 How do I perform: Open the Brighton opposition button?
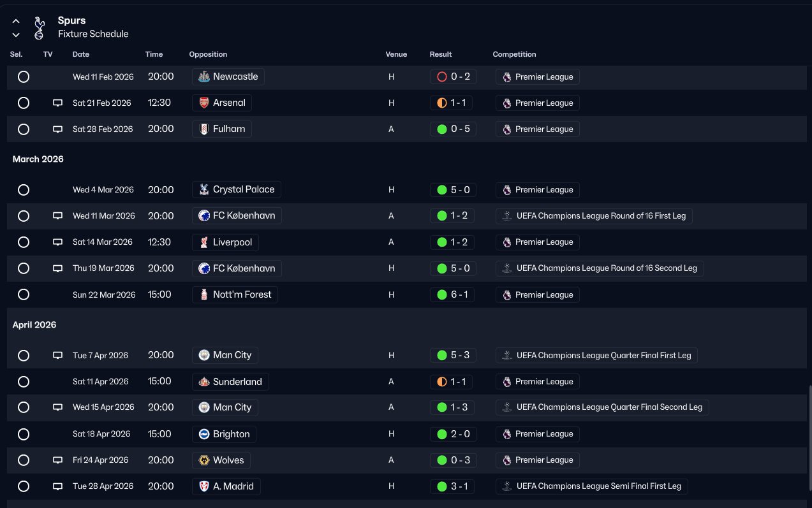point(224,434)
